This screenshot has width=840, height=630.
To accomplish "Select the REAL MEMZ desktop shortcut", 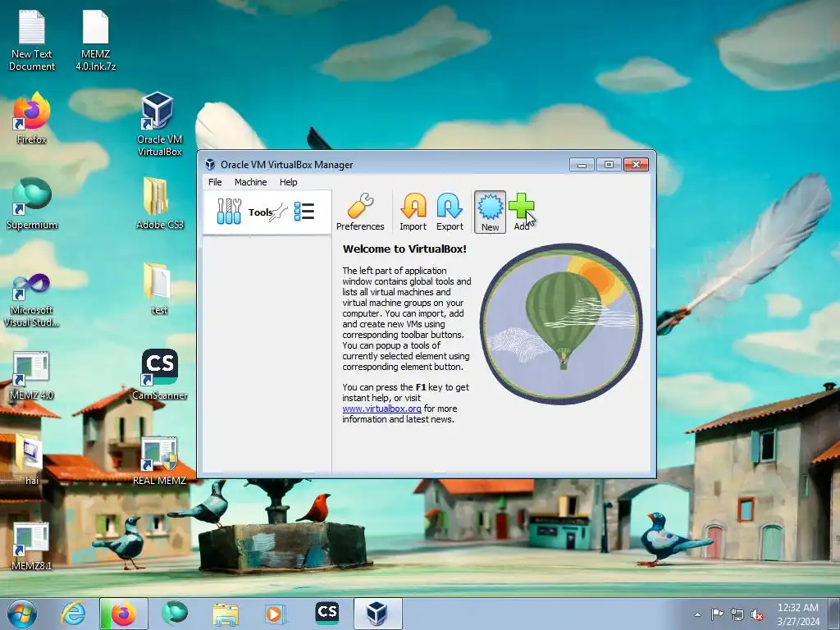I will tap(159, 461).
